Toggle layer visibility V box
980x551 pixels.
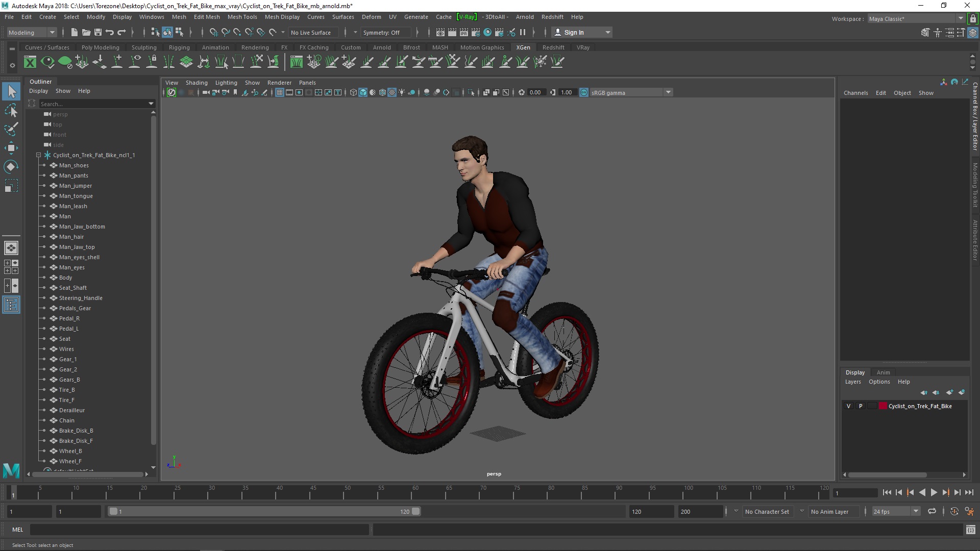click(848, 406)
